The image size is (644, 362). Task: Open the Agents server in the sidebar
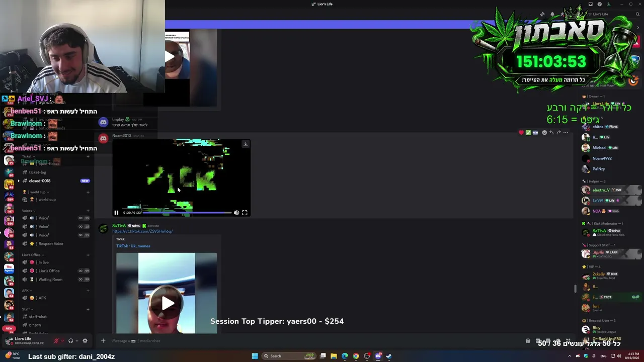click(9, 268)
